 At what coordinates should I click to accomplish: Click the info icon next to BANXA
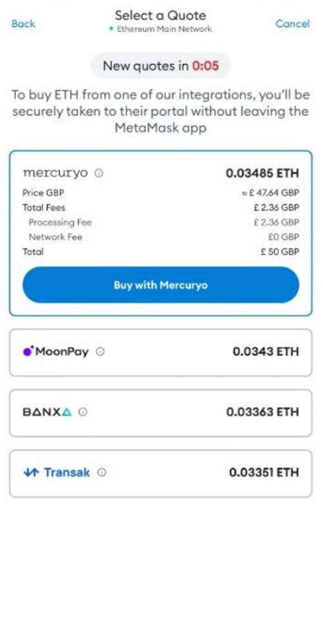tap(83, 412)
